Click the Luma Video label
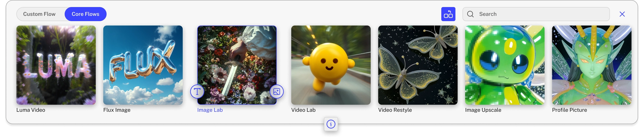 point(31,110)
